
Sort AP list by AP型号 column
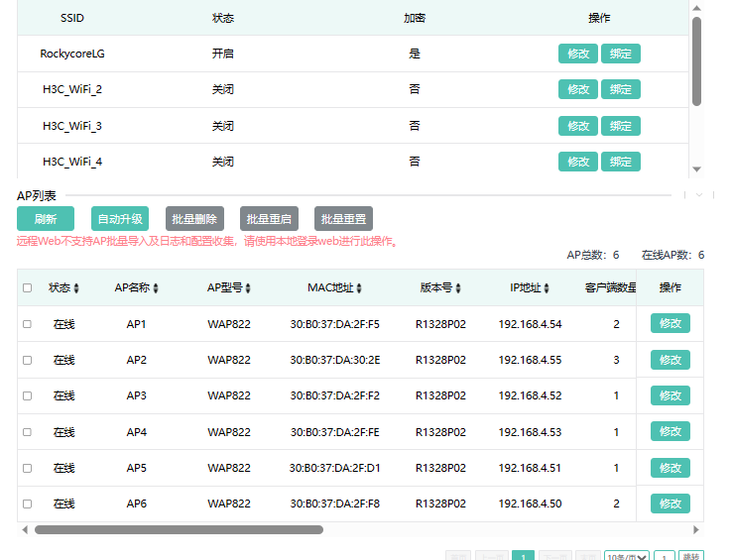[248, 288]
